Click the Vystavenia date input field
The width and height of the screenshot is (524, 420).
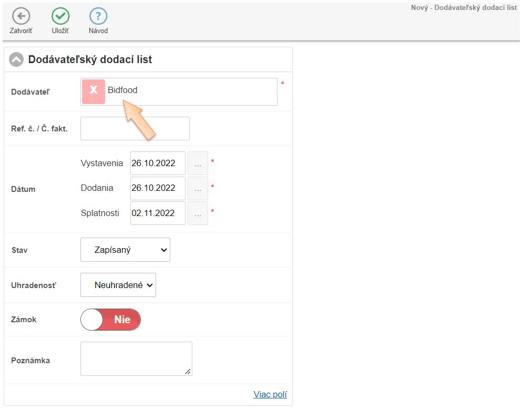(158, 163)
